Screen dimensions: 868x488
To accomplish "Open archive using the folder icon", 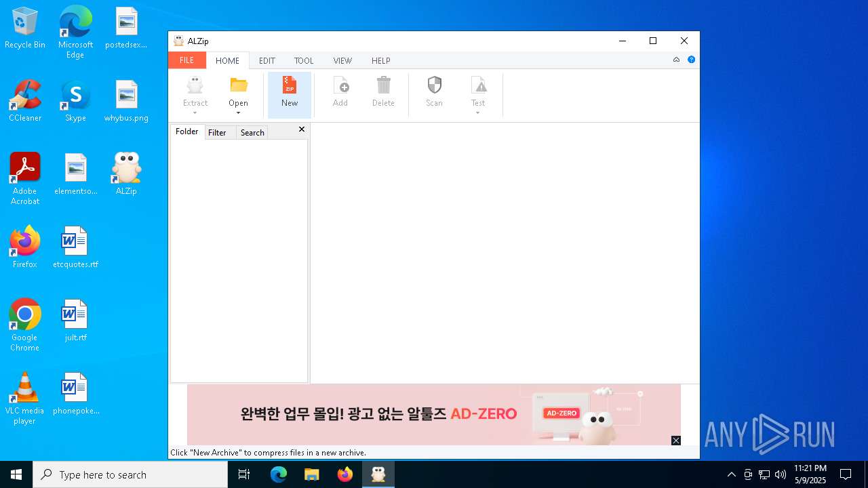I will pos(239,85).
